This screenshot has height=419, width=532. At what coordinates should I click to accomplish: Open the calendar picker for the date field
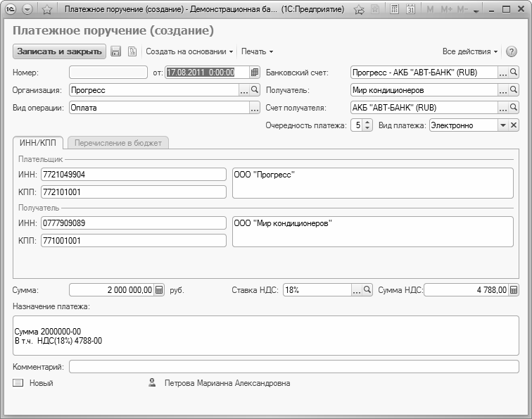click(x=255, y=72)
